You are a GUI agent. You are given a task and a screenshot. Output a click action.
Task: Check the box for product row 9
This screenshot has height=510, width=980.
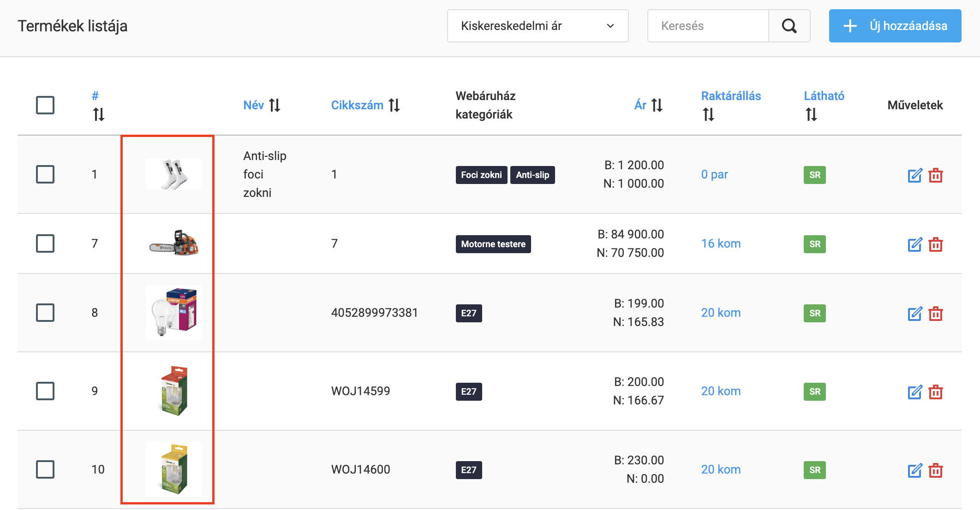45,391
